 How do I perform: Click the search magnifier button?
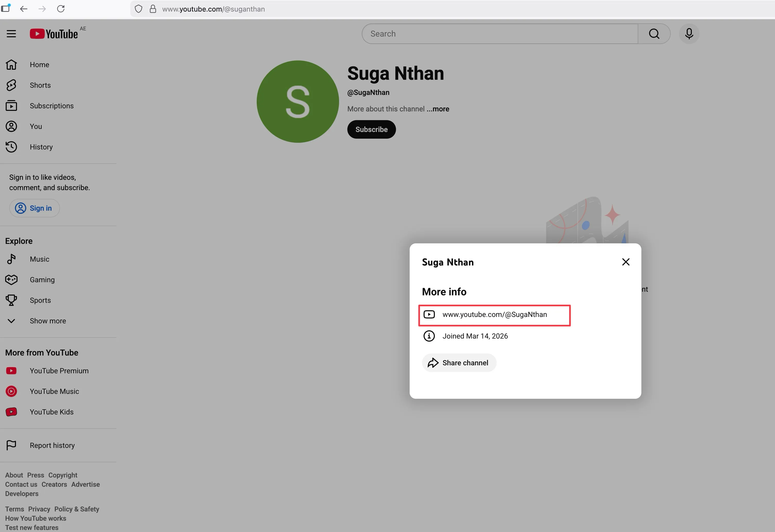coord(653,34)
